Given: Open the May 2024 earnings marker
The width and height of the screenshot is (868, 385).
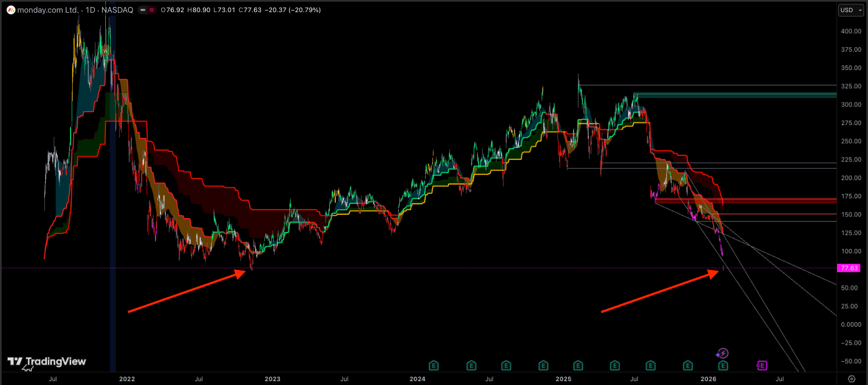Looking at the screenshot, I should [471, 365].
